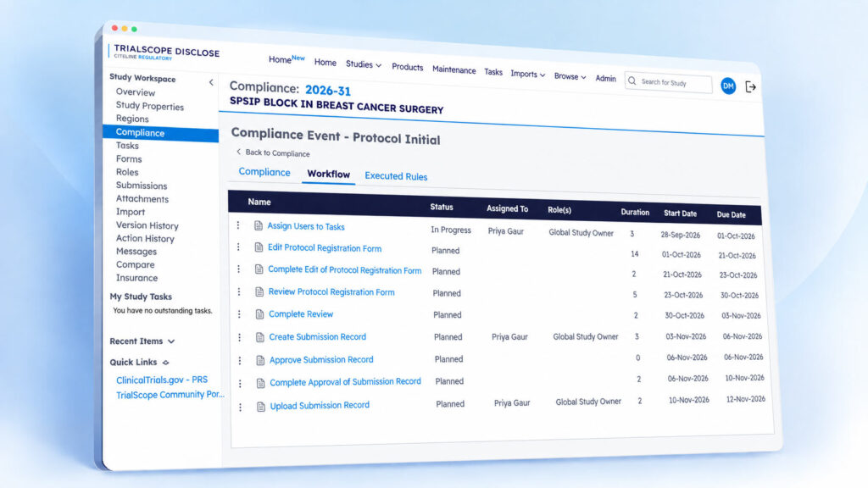Click the Search for Study field
The width and height of the screenshot is (868, 488).
tap(668, 82)
